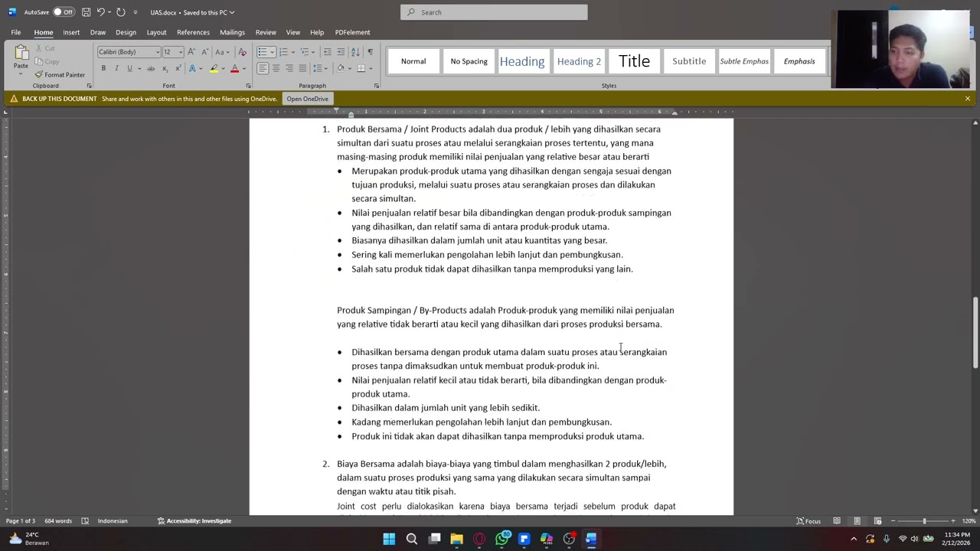
Task: Switch to the Review tab
Action: point(266,32)
